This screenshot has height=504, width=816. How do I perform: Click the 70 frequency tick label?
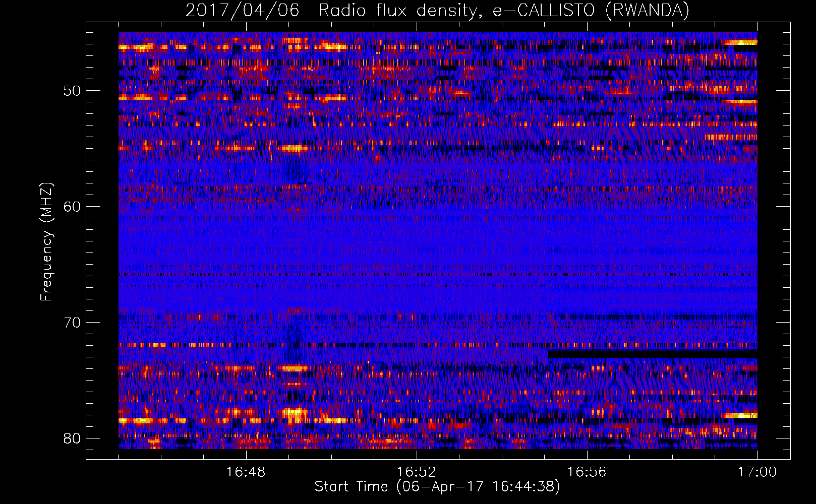click(x=72, y=323)
